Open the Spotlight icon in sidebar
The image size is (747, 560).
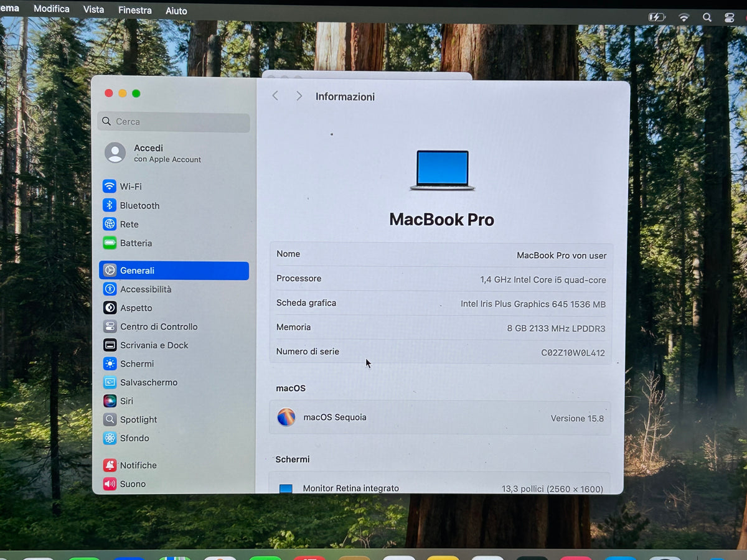coord(110,419)
